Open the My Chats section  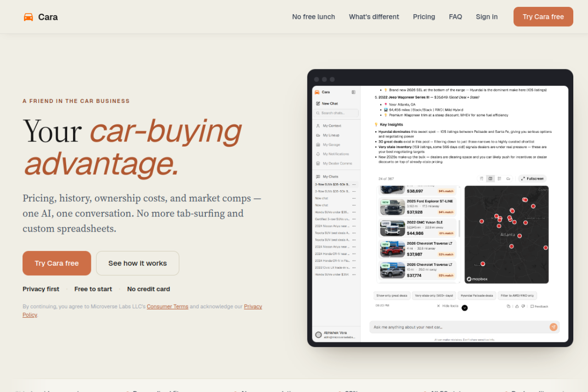point(327,176)
